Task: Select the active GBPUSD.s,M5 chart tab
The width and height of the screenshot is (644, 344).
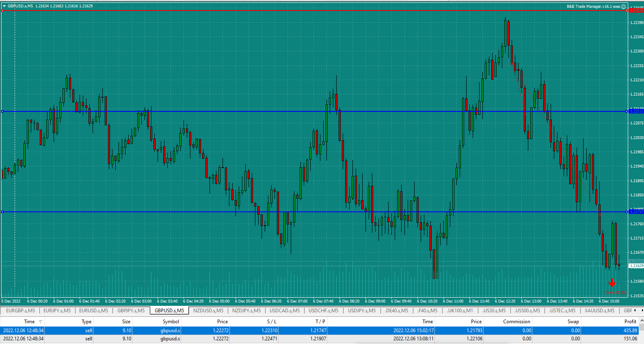Action: [x=169, y=311]
